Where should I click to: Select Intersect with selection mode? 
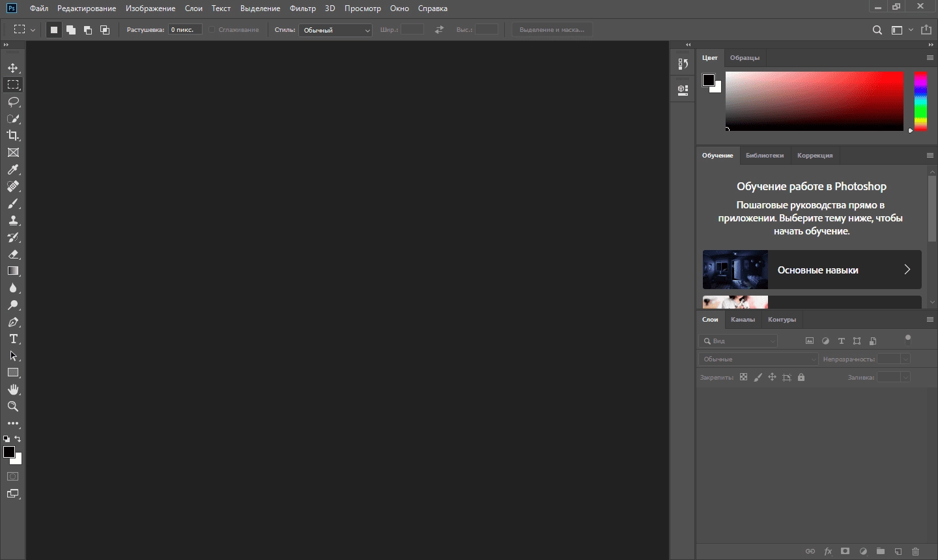(x=105, y=30)
